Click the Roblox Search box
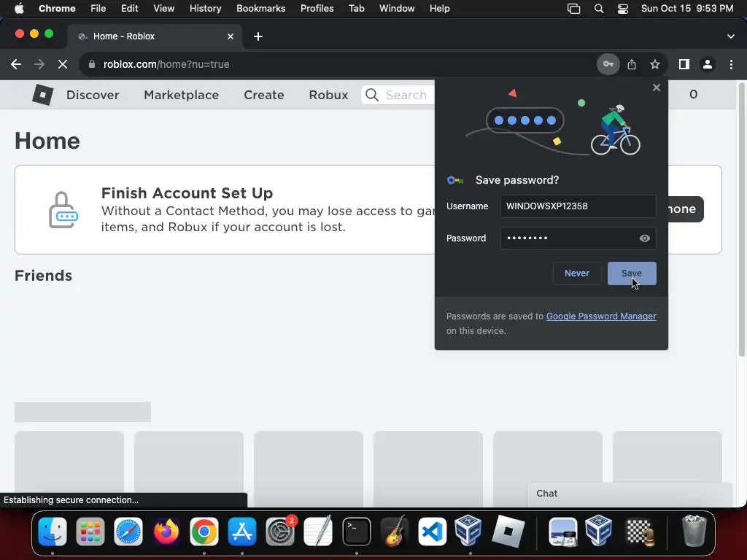The width and height of the screenshot is (747, 560). click(x=398, y=95)
